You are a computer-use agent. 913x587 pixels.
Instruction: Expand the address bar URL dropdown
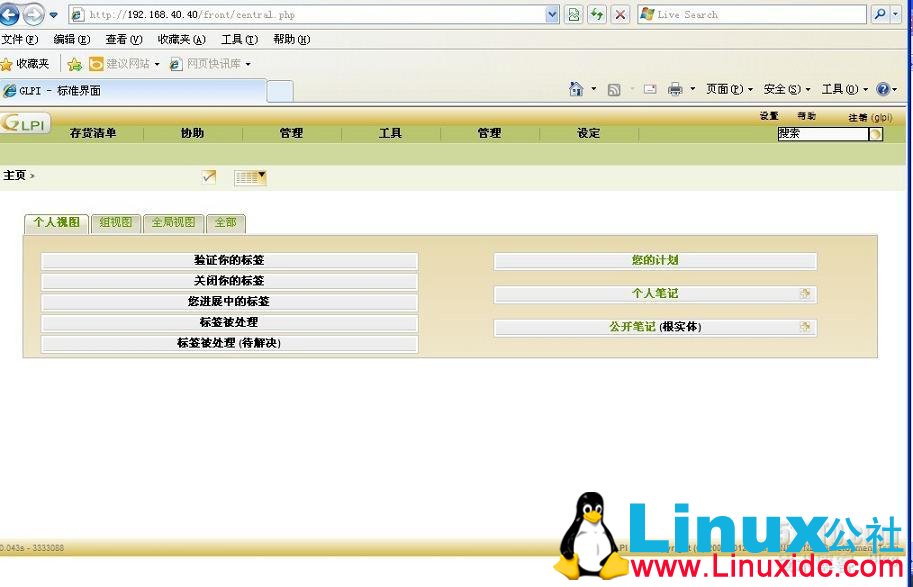pos(552,15)
